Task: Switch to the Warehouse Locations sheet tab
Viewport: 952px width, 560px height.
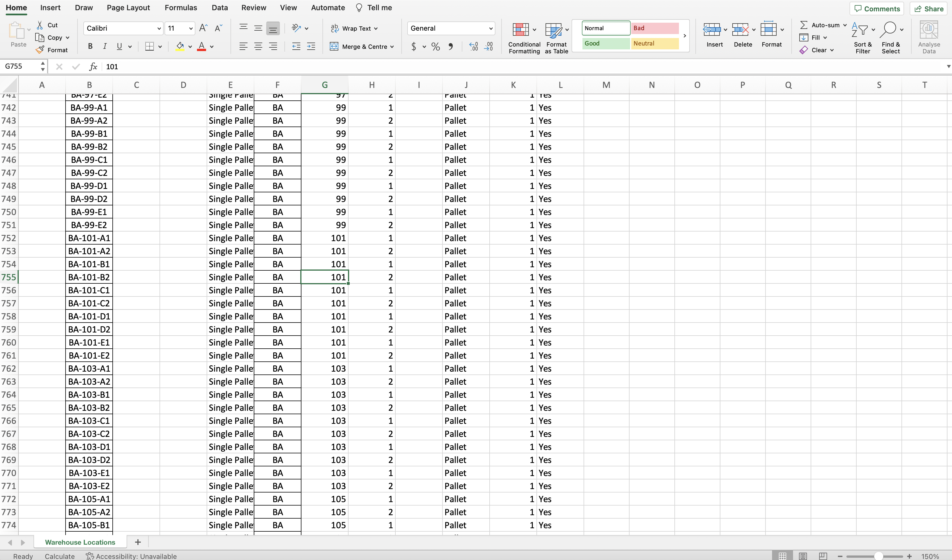Action: click(80, 542)
